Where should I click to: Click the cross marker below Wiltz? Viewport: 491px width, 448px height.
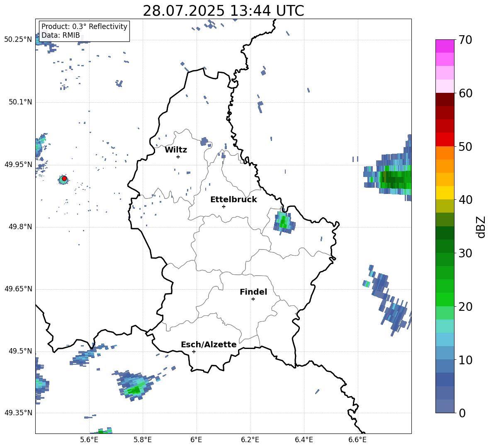[178, 157]
